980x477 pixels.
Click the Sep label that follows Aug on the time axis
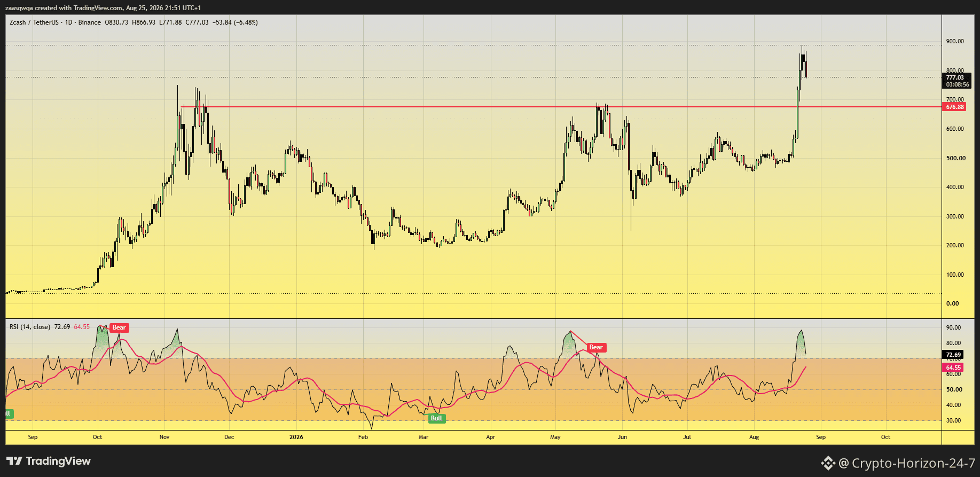tap(821, 437)
